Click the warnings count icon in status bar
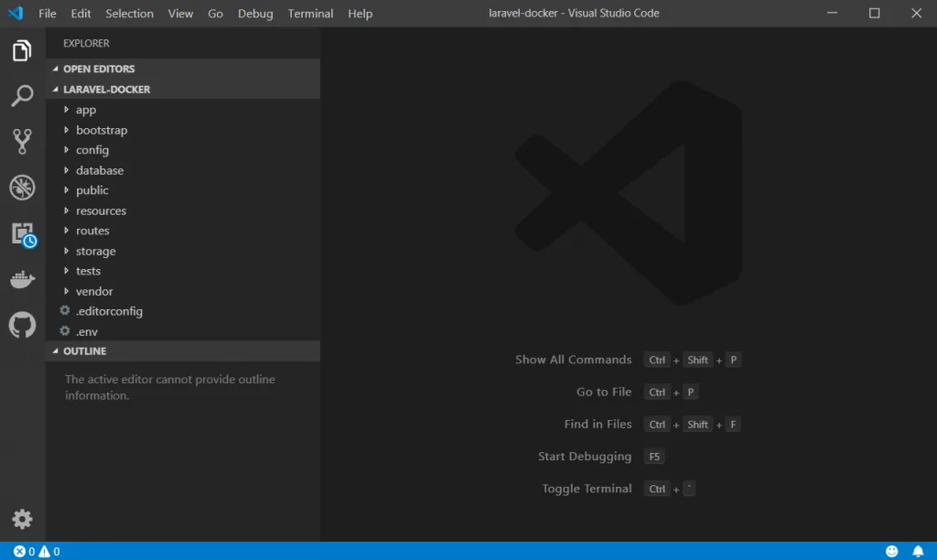 pyautogui.click(x=44, y=551)
